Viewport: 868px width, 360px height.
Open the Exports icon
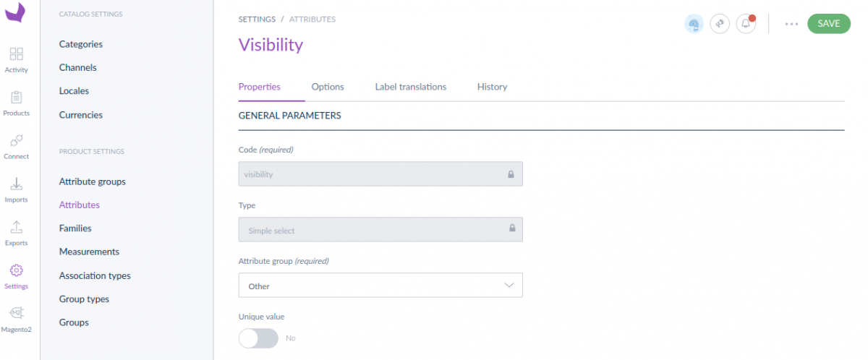[16, 228]
